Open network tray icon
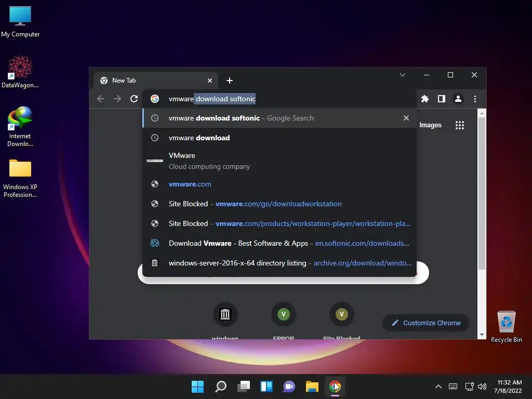Viewport: 532px width, 399px height. 470,387
